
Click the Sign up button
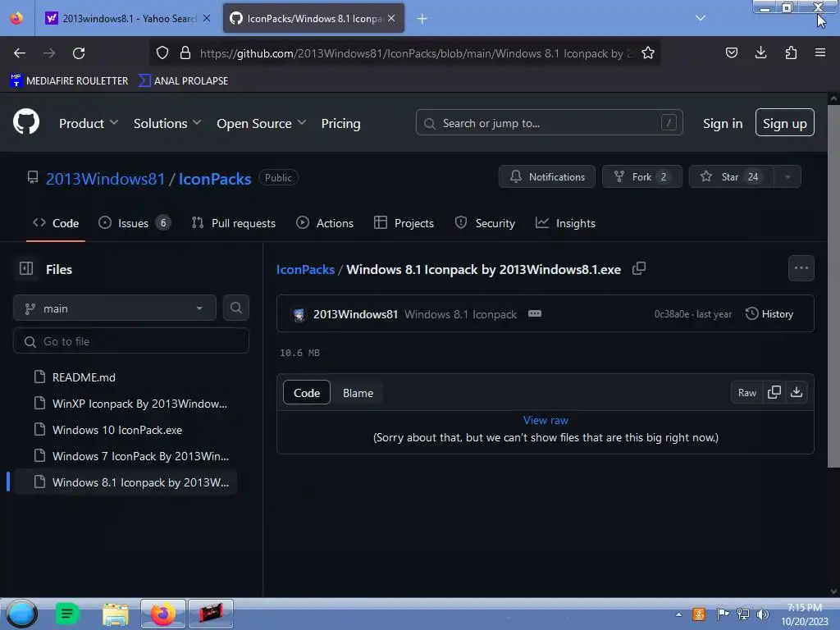784,123
